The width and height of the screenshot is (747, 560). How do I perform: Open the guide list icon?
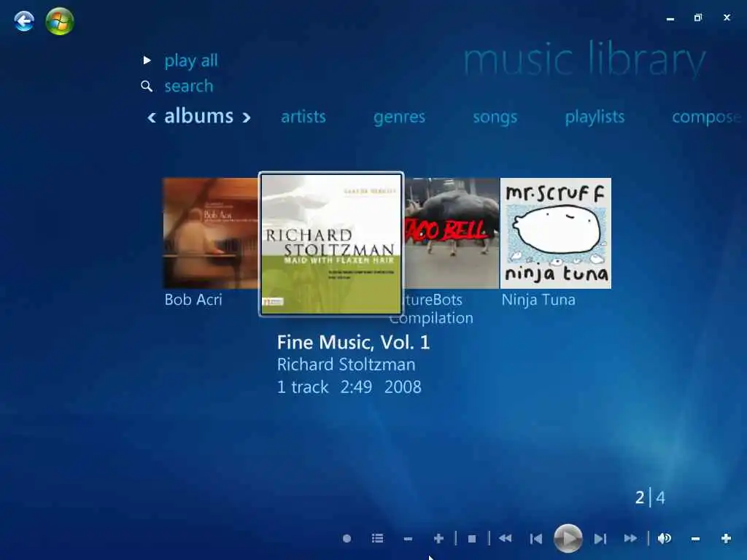point(377,539)
